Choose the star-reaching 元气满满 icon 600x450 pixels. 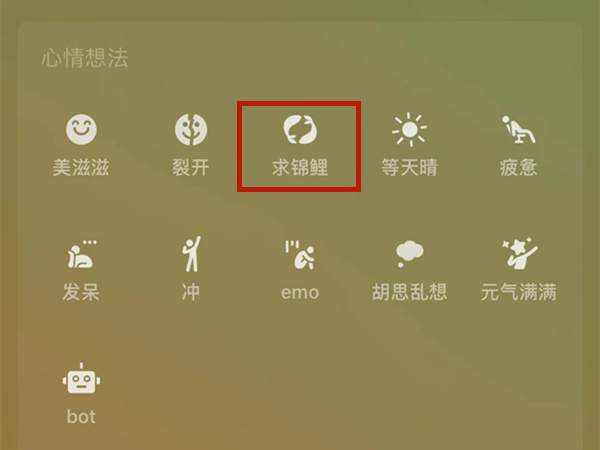(x=519, y=253)
